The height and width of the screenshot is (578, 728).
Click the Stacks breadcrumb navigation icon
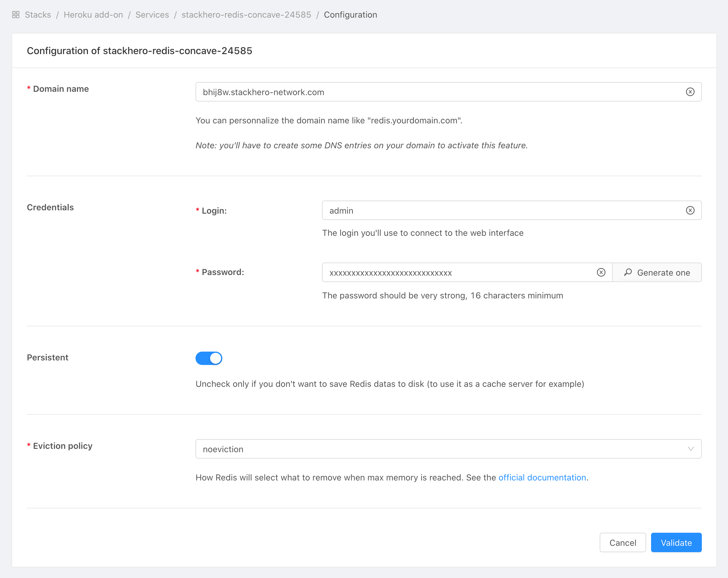(16, 15)
